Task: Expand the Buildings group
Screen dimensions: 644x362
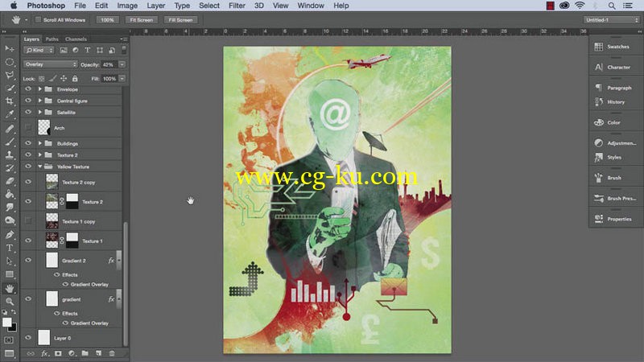Action: pyautogui.click(x=39, y=143)
